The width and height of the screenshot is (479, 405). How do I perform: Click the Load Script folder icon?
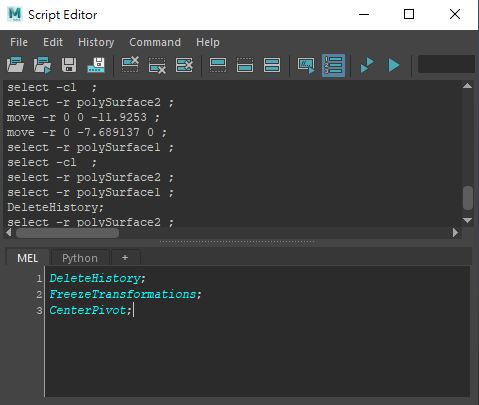tap(15, 65)
